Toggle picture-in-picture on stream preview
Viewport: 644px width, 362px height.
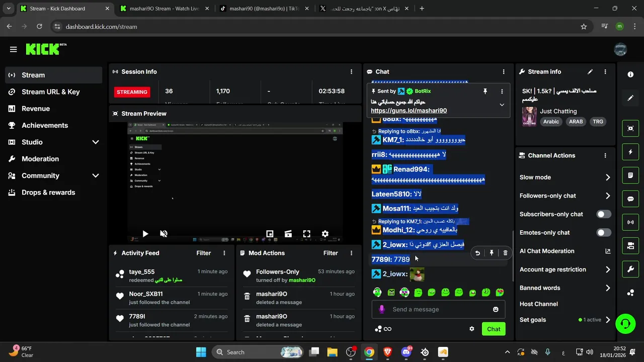pyautogui.click(x=270, y=234)
